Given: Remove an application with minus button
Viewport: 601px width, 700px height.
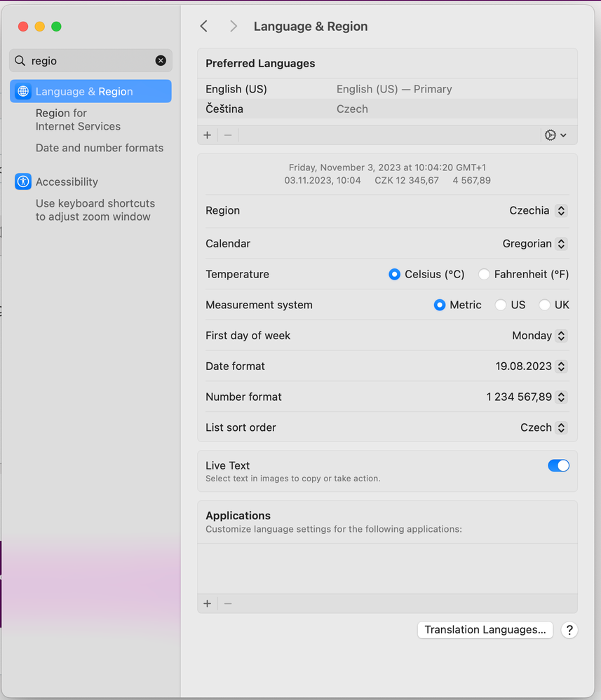Looking at the screenshot, I should coord(228,603).
